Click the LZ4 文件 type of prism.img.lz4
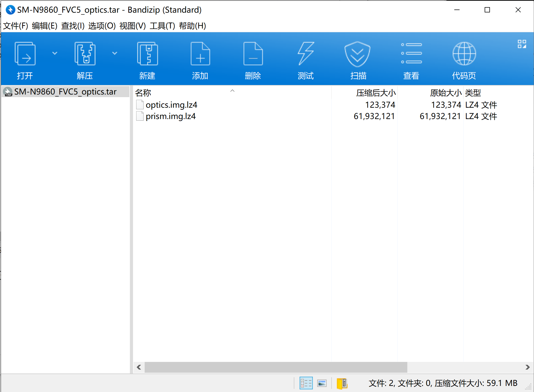The width and height of the screenshot is (534, 392). 481,116
